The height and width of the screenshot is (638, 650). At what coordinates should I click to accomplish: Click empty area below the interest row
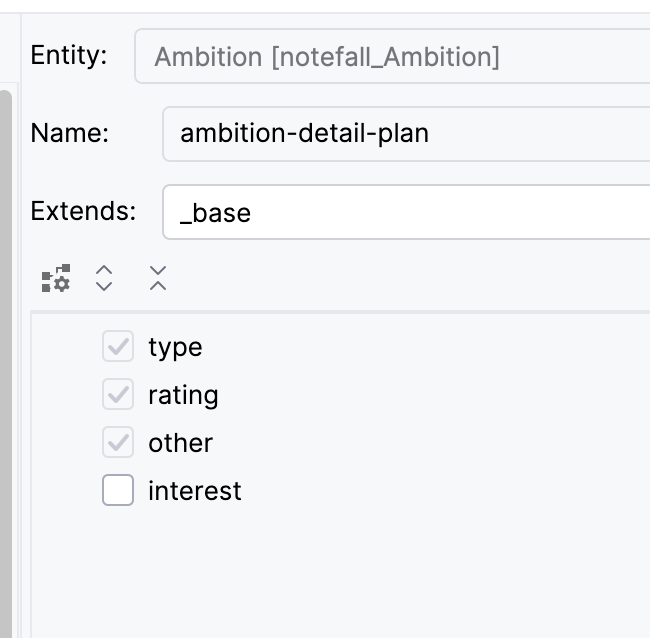tap(340, 572)
